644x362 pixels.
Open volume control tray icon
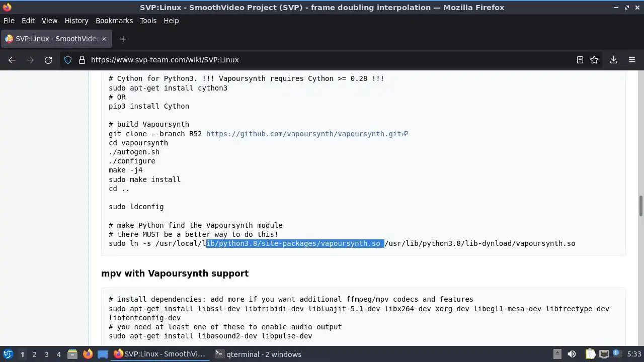click(572, 354)
